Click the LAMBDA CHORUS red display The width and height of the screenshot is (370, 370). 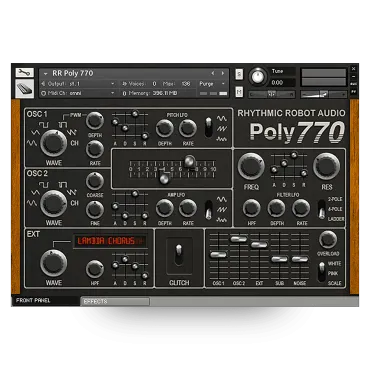110,241
